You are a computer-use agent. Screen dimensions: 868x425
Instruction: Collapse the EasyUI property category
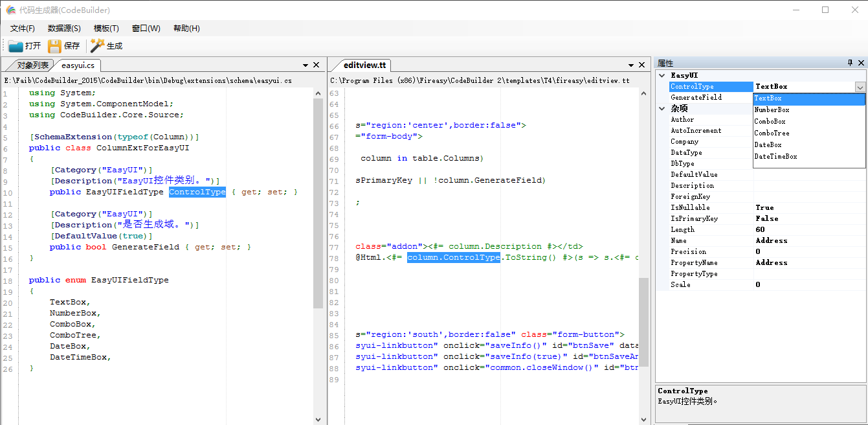662,75
